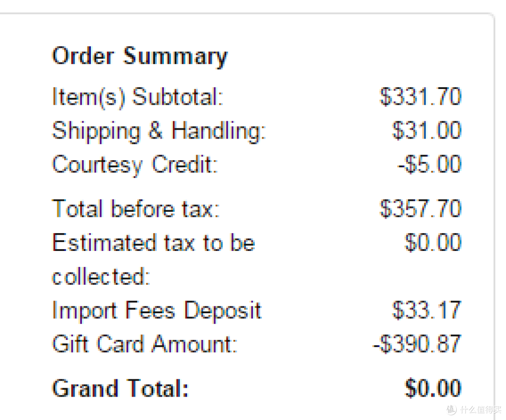Select the Grand Total label
This screenshot has width=506, height=420.
(x=120, y=388)
